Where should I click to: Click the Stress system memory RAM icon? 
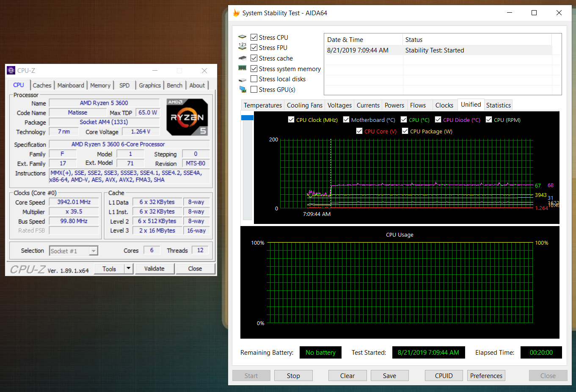[242, 68]
